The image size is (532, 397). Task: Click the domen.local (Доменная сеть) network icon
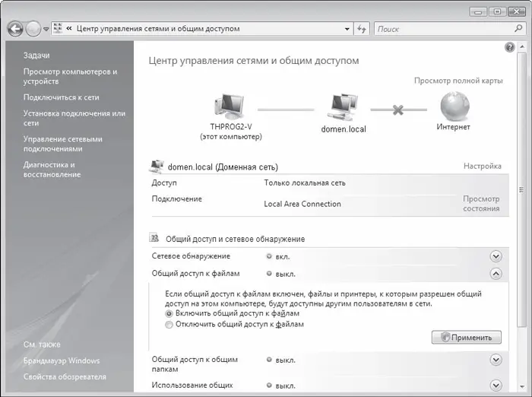(157, 167)
